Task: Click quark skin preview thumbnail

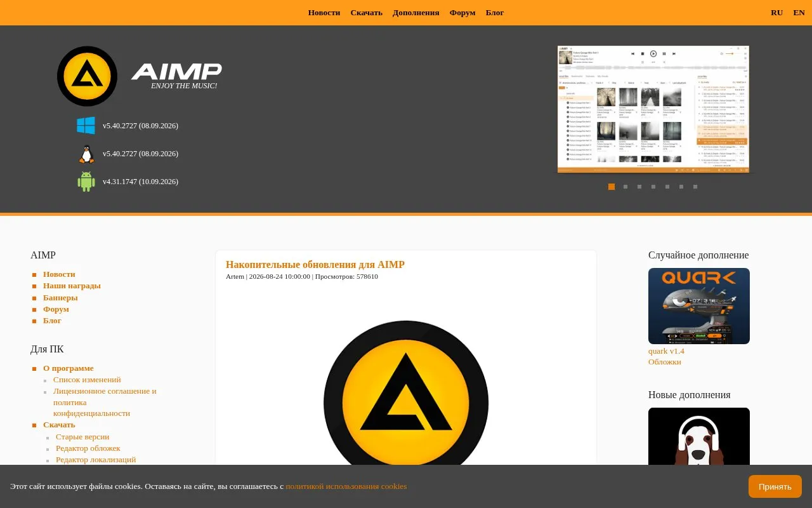Action: pyautogui.click(x=699, y=306)
